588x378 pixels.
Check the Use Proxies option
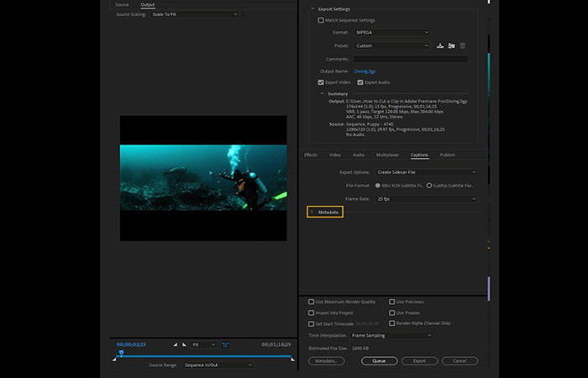pyautogui.click(x=392, y=312)
